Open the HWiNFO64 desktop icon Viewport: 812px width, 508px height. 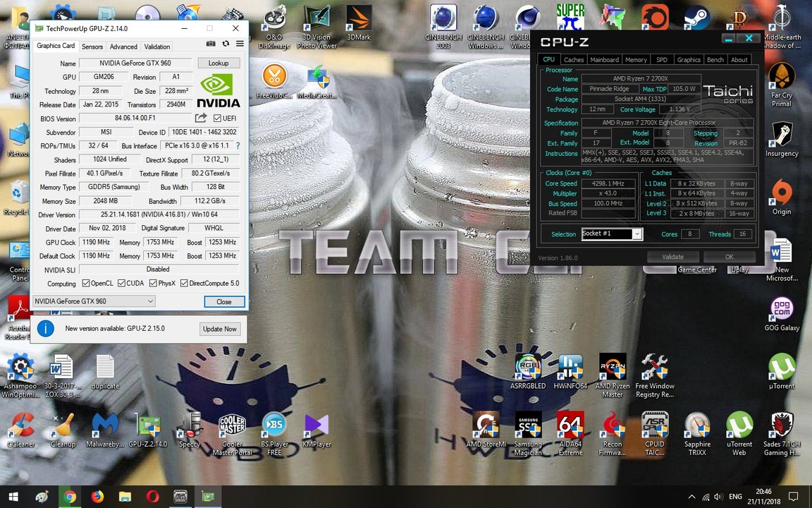click(x=570, y=371)
